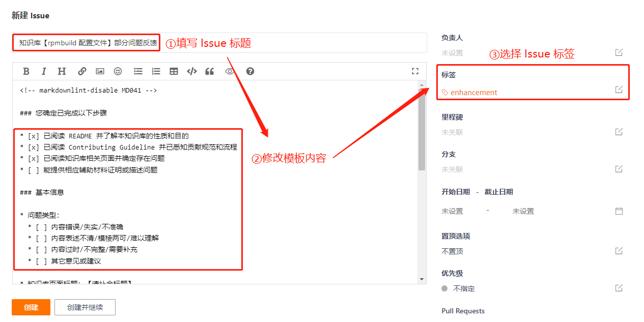Image resolution: width=644 pixels, height=322 pixels.
Task: Edit the 里程碑 milestone field
Action: point(619,132)
